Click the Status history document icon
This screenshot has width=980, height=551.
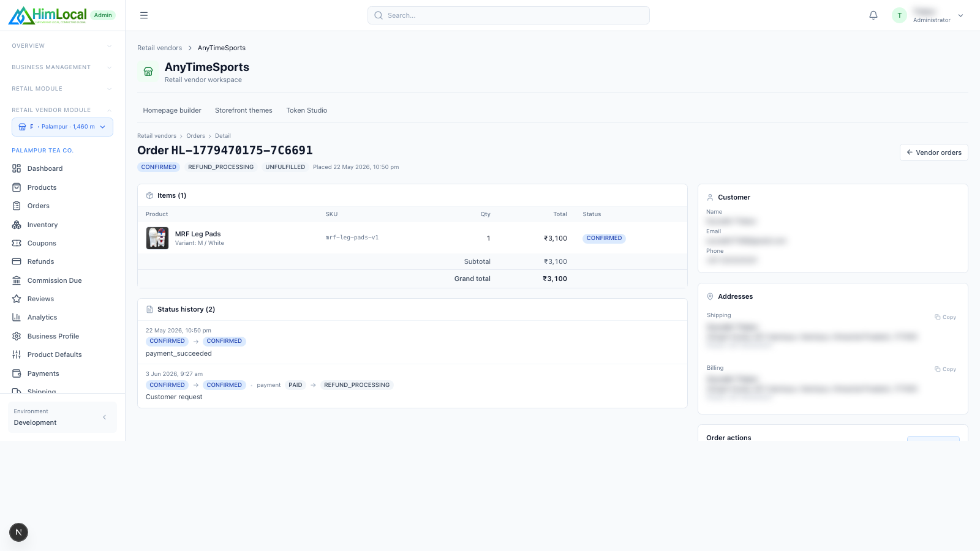point(149,309)
